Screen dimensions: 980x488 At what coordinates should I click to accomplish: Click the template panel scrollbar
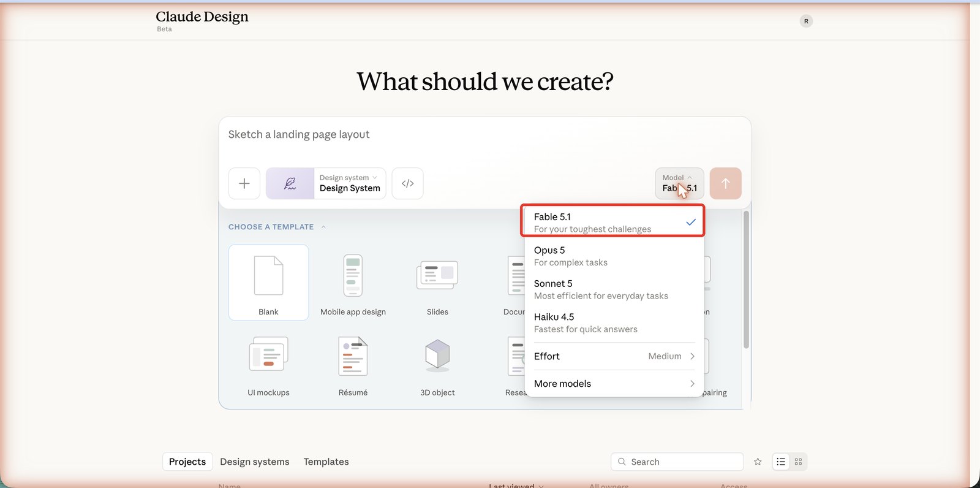click(746, 280)
